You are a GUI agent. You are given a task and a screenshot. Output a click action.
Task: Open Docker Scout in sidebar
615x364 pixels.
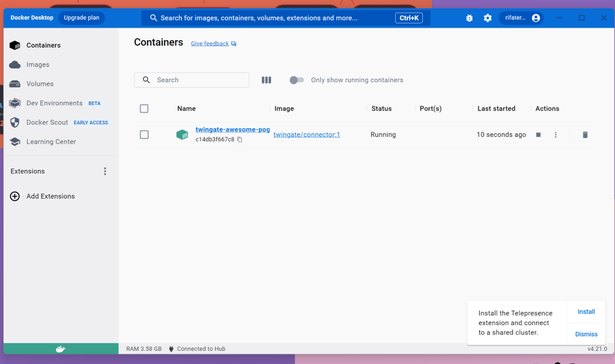pos(47,123)
